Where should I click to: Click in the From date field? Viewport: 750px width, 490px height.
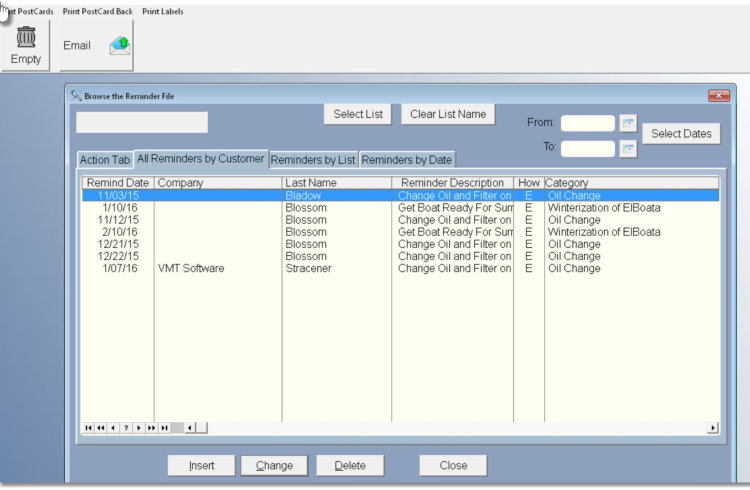587,124
